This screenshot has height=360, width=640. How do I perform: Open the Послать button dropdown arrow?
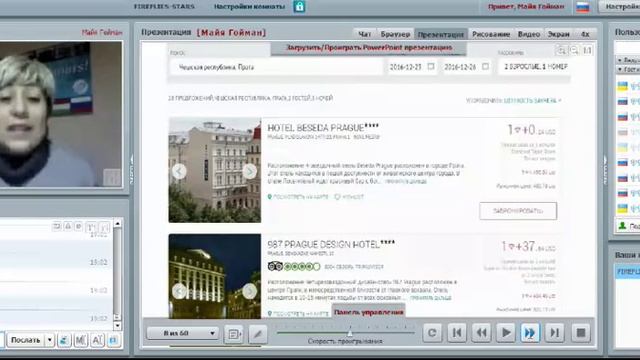[49, 340]
